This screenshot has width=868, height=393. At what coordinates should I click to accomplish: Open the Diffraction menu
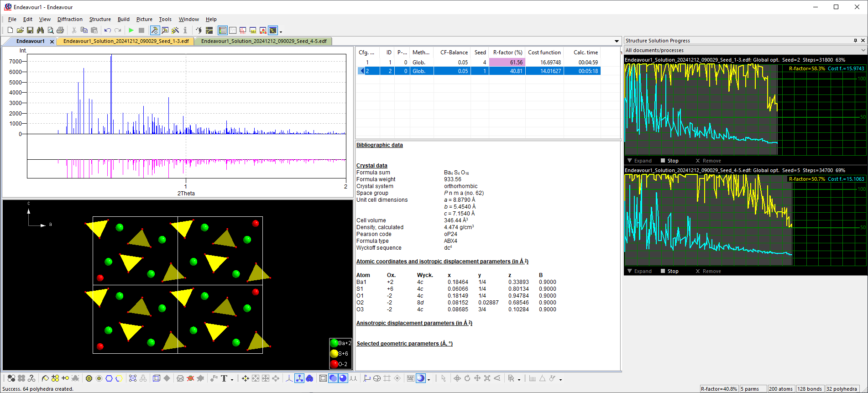70,19
